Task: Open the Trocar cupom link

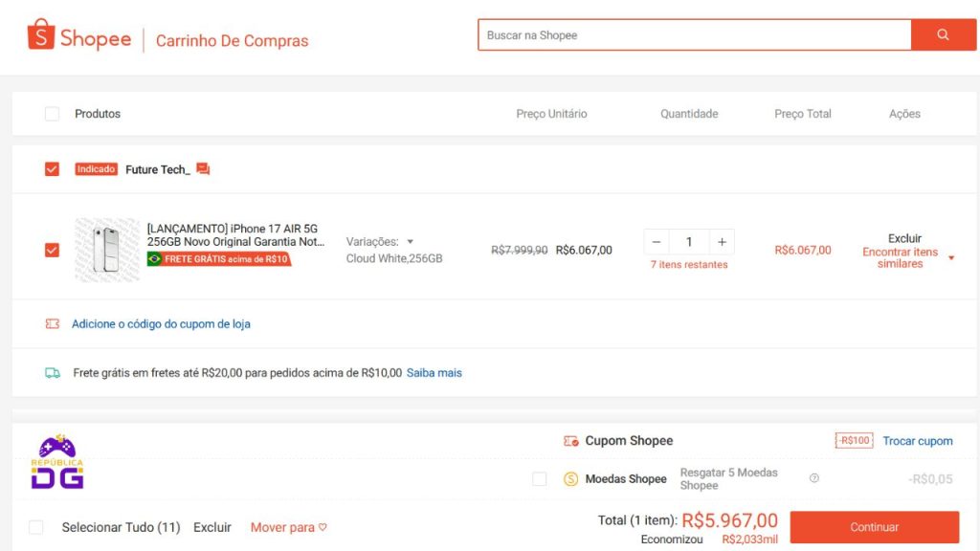Action: [917, 441]
